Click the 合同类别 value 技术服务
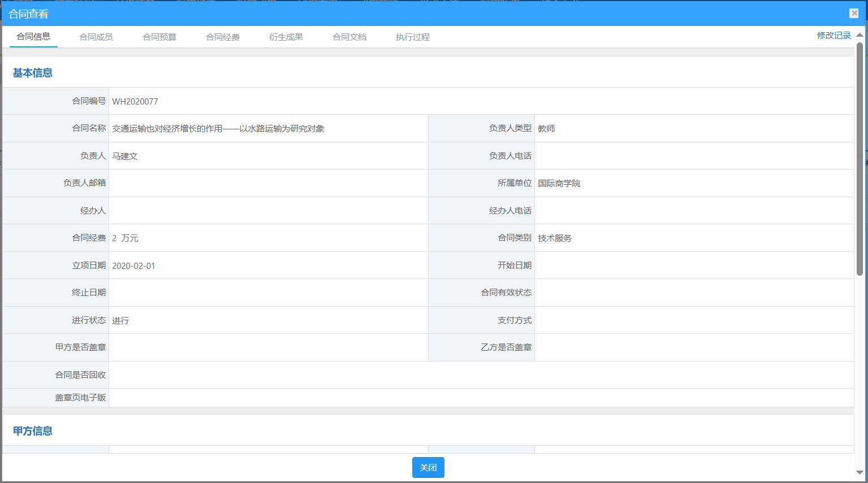 555,238
